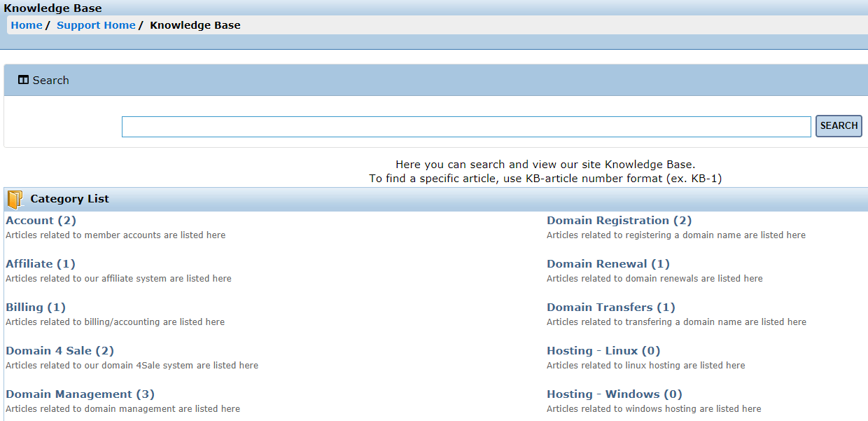This screenshot has height=421, width=868.
Task: Open the Affiliate (1) category
Action: (41, 264)
